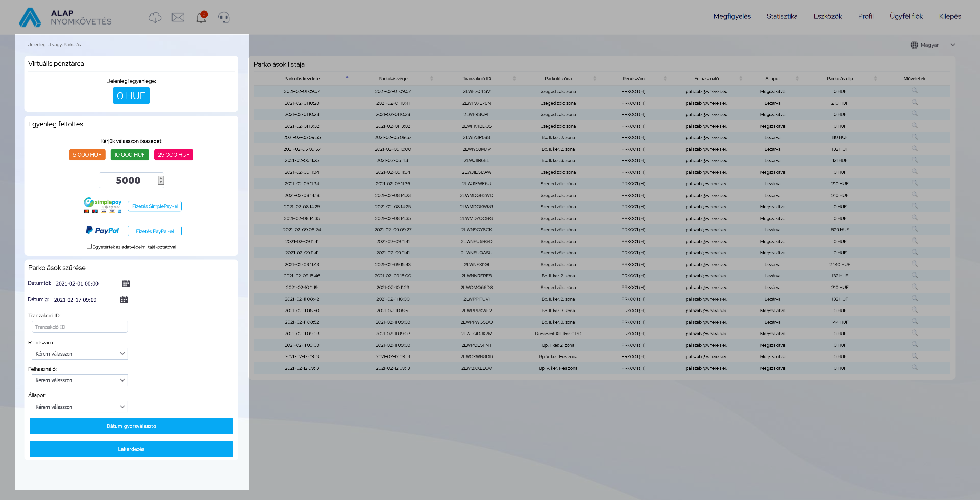980x500 pixels.
Task: Open calendar picker for Dátumtól field
Action: coord(126,283)
